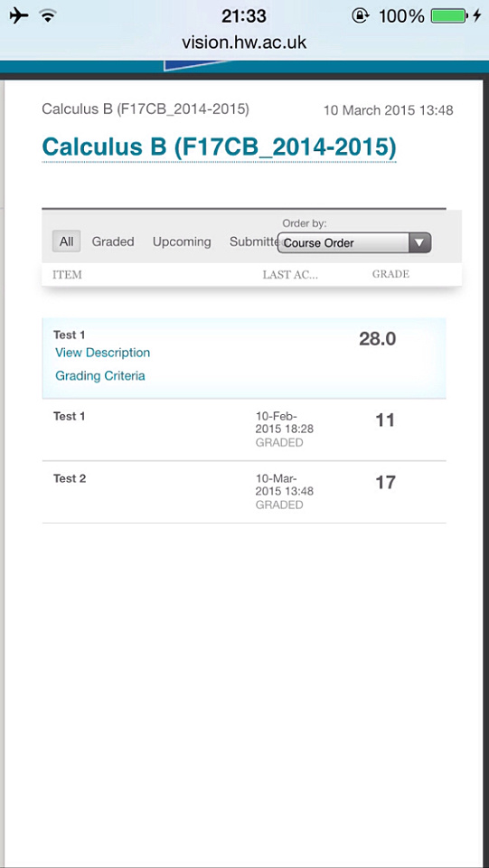The height and width of the screenshot is (868, 489).
Task: Tap the charging bolt icon
Action: (477, 16)
